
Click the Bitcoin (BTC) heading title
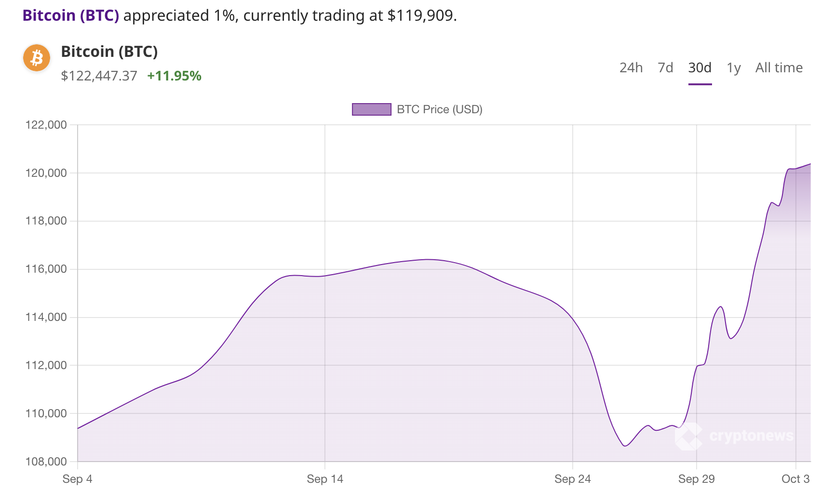tap(109, 52)
